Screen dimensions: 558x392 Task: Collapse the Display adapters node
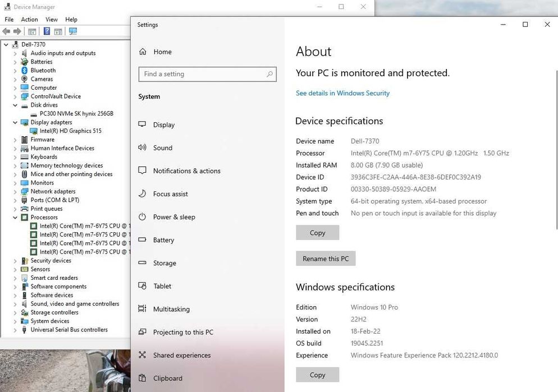click(15, 122)
